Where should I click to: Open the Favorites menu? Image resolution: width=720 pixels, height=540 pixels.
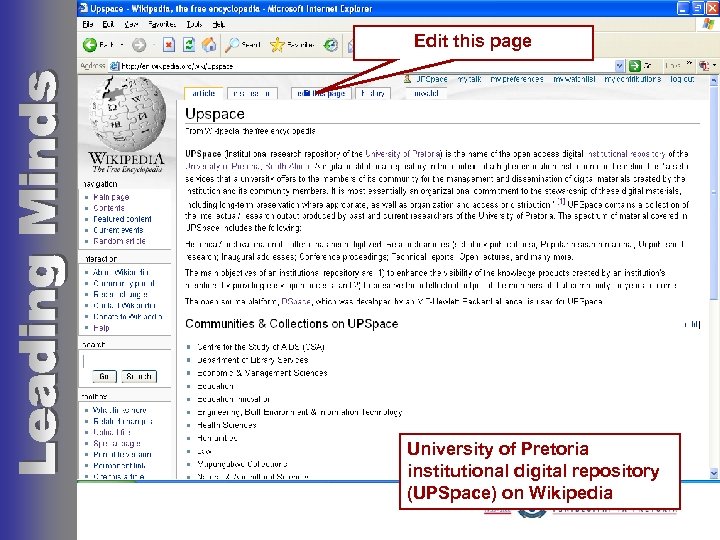(162, 24)
